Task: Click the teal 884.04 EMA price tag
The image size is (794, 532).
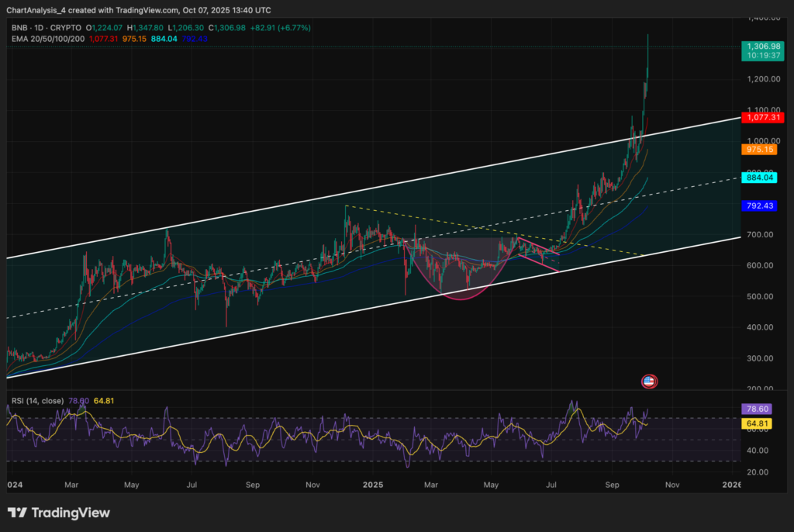Action: (761, 178)
